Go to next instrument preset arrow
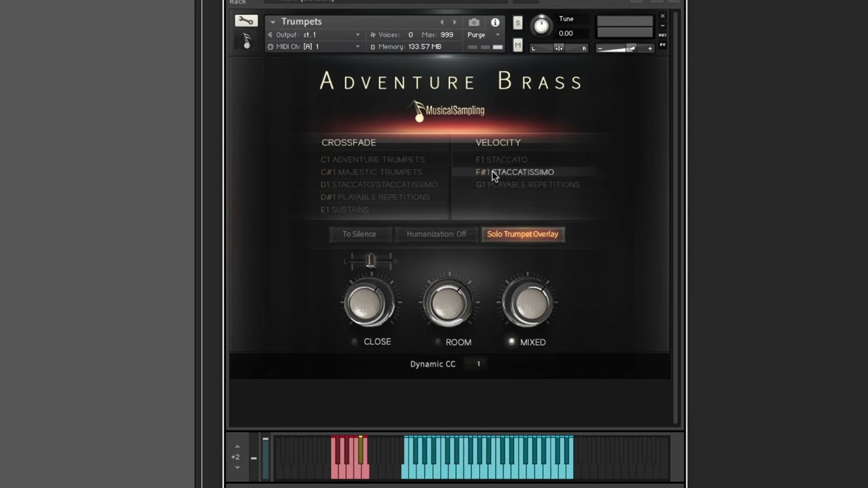 point(454,22)
